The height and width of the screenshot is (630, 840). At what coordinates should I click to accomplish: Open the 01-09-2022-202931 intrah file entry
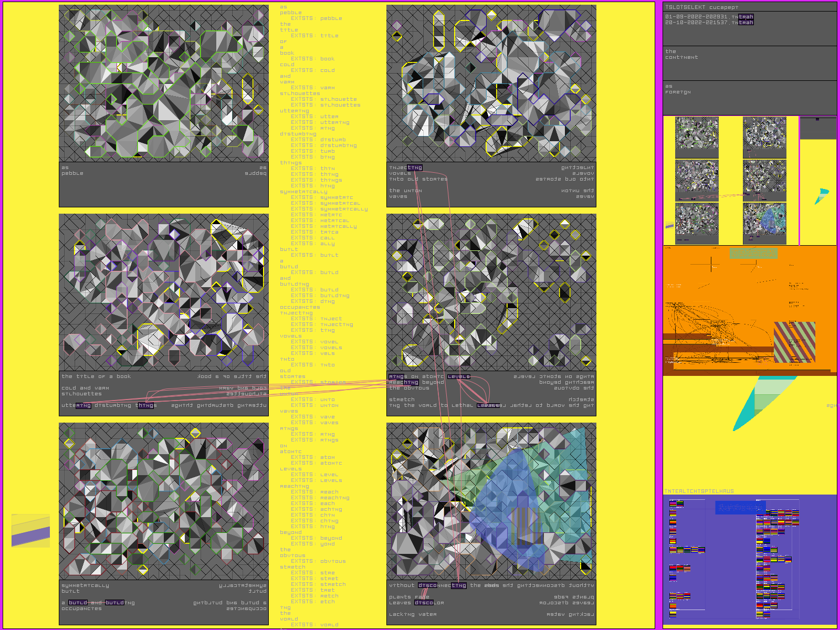[x=709, y=17]
